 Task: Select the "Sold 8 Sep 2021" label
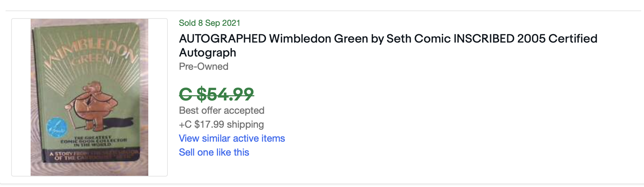[x=210, y=23]
